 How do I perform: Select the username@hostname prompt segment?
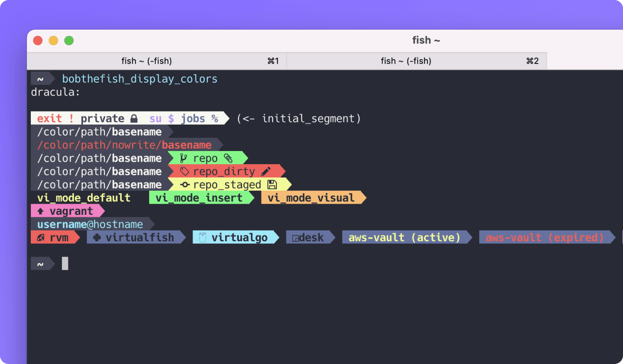[90, 224]
